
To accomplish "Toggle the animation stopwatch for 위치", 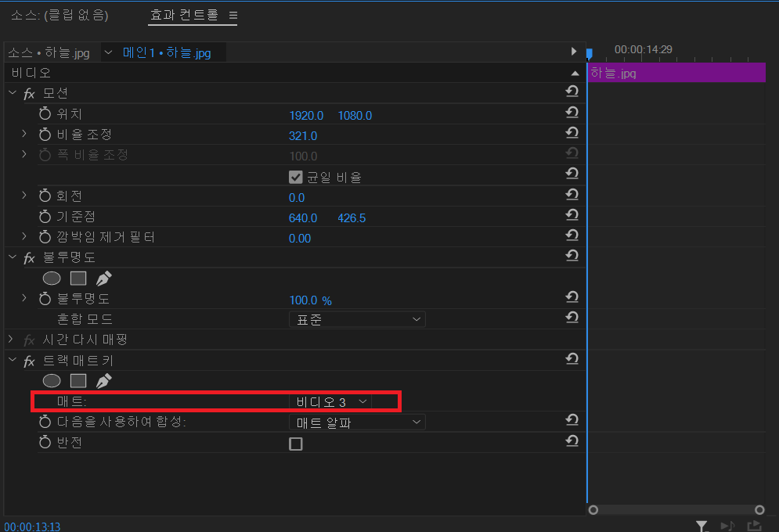I will click(44, 113).
